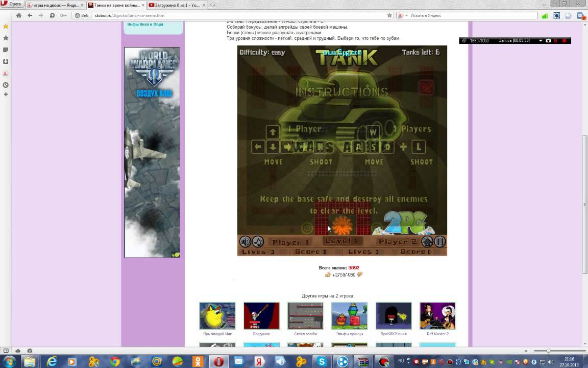
Task: Go back with the back arrow
Action: point(30,15)
